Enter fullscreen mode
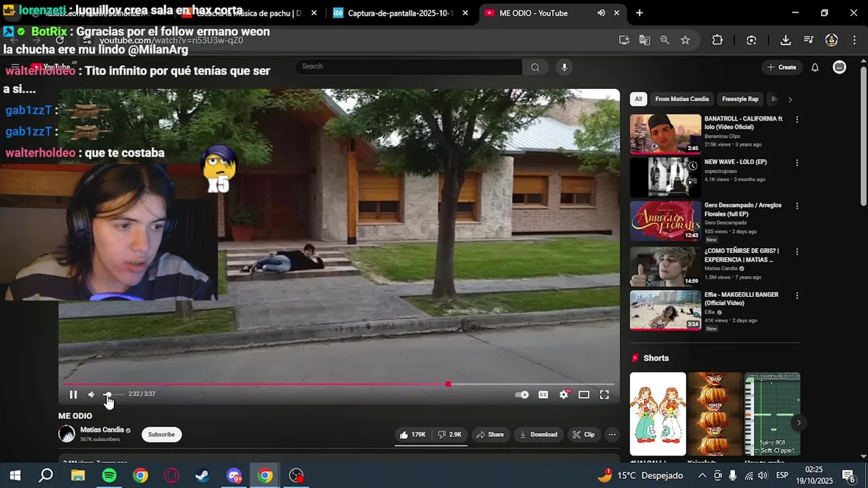 [604, 394]
